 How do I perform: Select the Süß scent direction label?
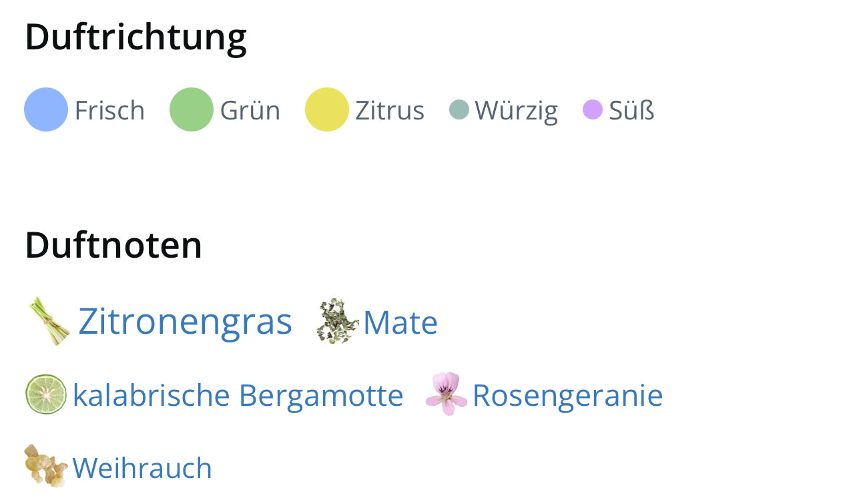pos(631,111)
